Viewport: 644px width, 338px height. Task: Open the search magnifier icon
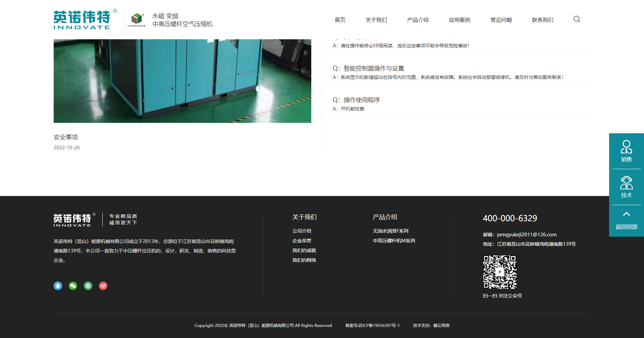pos(577,19)
